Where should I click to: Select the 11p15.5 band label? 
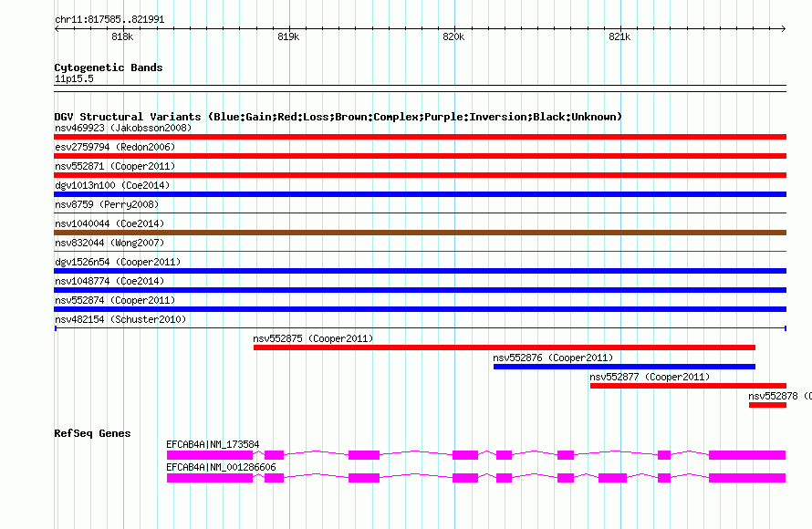[74, 78]
